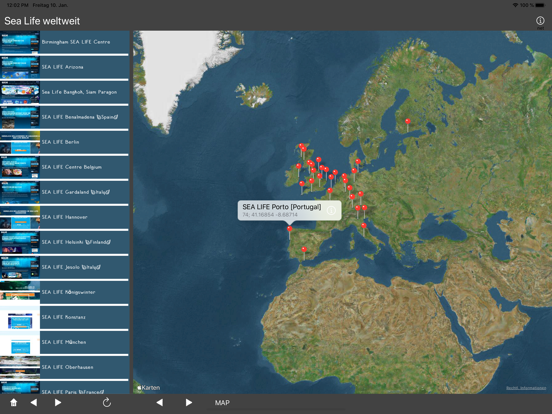This screenshot has width=552, height=414.
Task: Open Sea Life Bangkok, Siam Paragon entry
Action: [x=64, y=92]
